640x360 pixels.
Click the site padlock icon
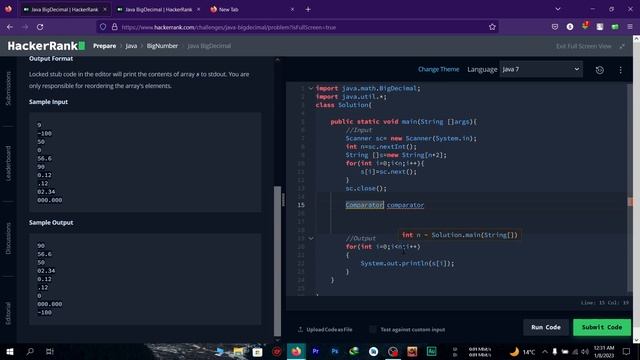[115, 27]
